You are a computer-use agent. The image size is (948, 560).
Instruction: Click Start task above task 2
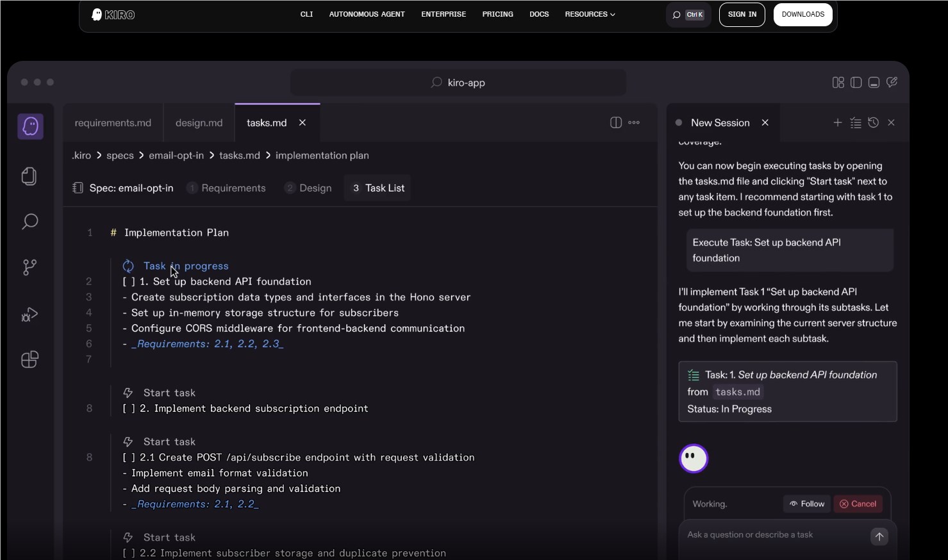click(x=169, y=393)
